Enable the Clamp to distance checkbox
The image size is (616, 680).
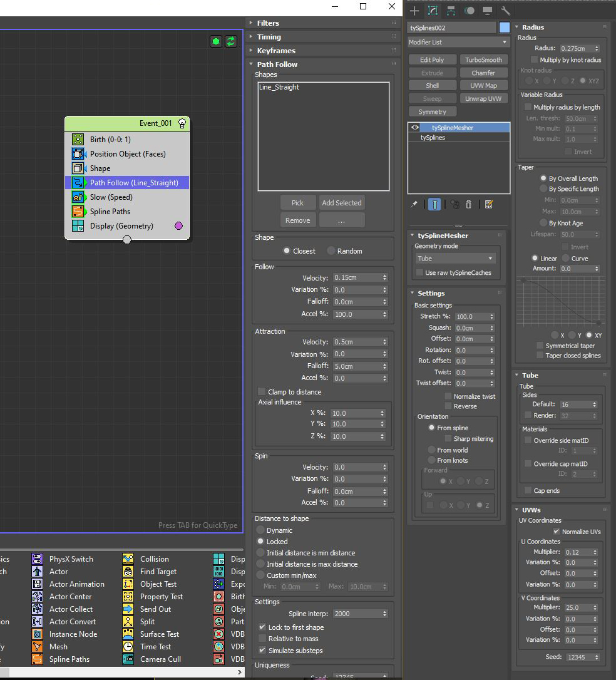(x=262, y=392)
